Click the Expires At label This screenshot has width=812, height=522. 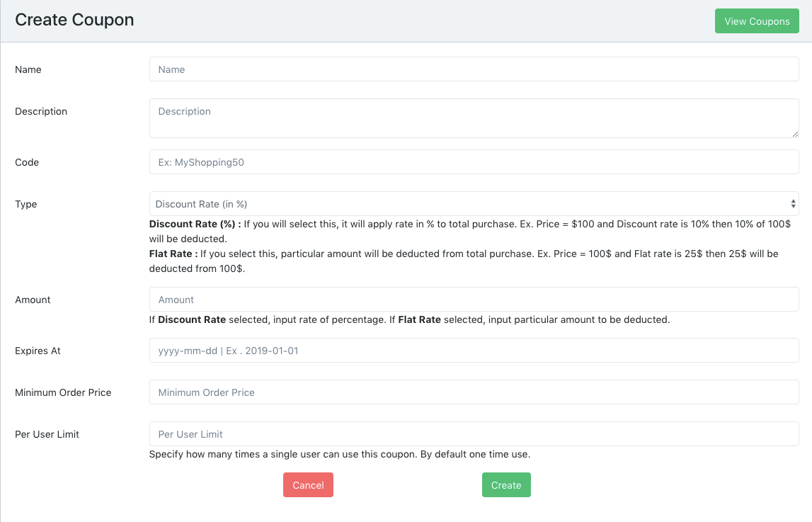(38, 351)
